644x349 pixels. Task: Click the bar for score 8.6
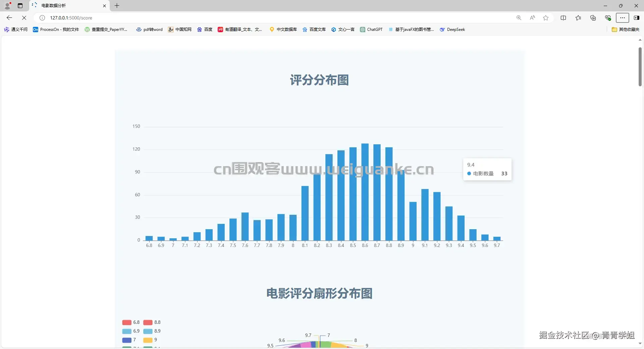coord(365,192)
